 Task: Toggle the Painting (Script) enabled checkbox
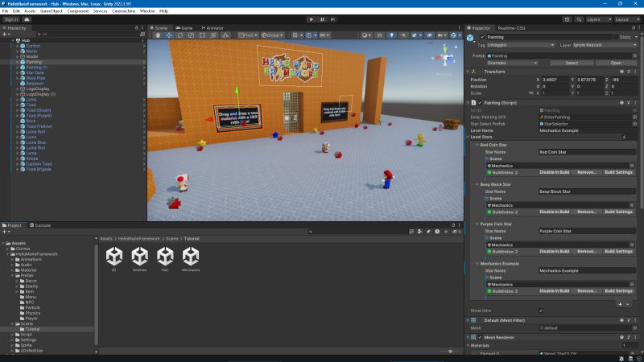[480, 103]
